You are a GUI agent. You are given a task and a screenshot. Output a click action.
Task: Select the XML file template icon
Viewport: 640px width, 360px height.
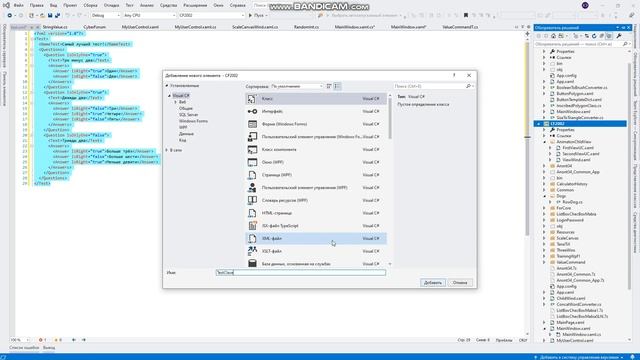coord(252,238)
